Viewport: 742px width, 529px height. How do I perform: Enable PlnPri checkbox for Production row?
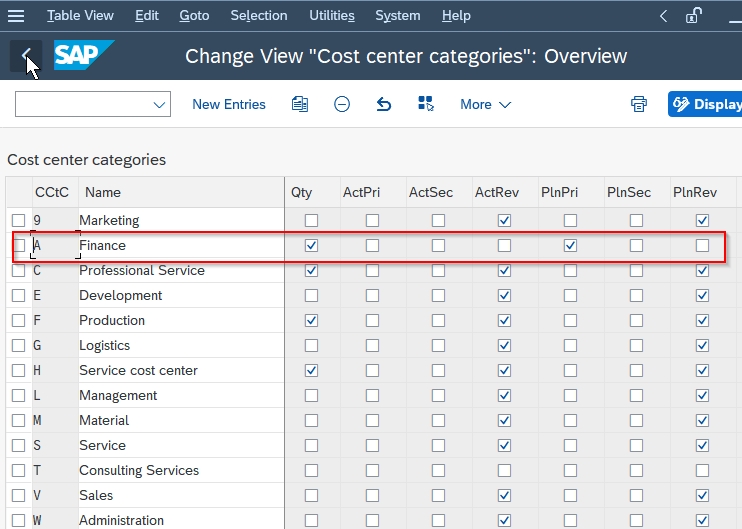click(570, 320)
